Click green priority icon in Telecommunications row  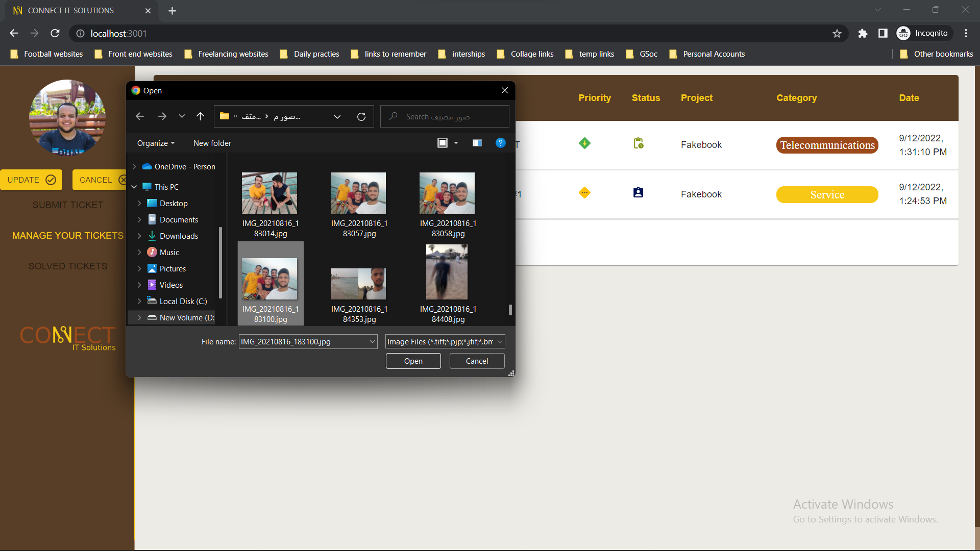click(585, 143)
